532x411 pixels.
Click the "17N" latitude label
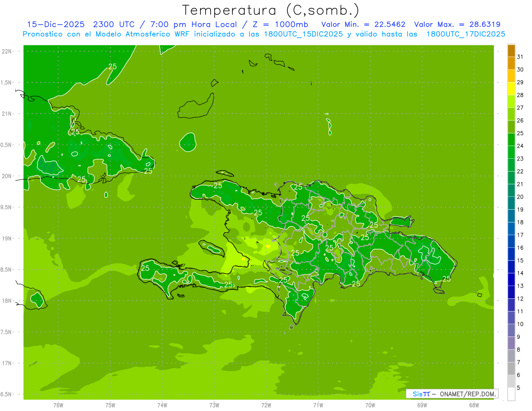(x=7, y=363)
